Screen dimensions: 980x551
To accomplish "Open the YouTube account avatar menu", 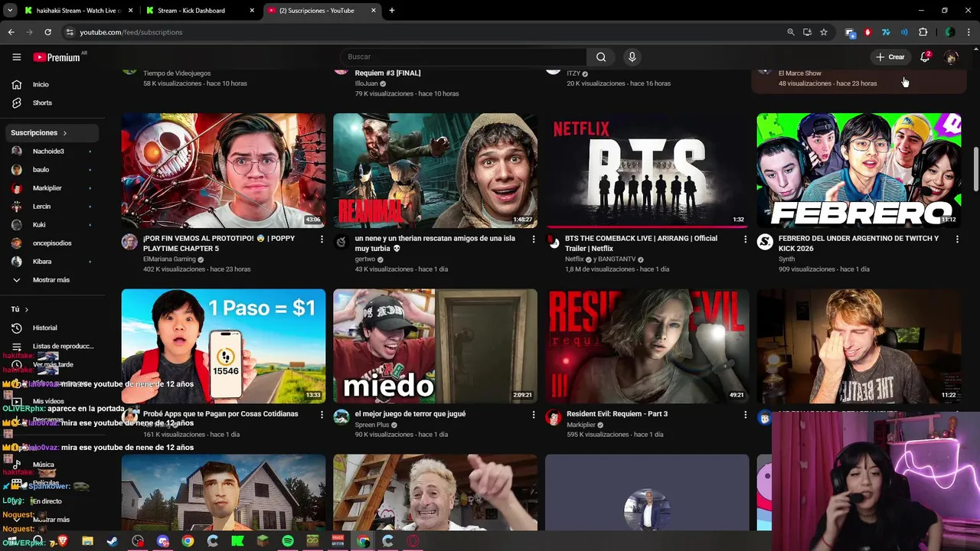I will [951, 57].
